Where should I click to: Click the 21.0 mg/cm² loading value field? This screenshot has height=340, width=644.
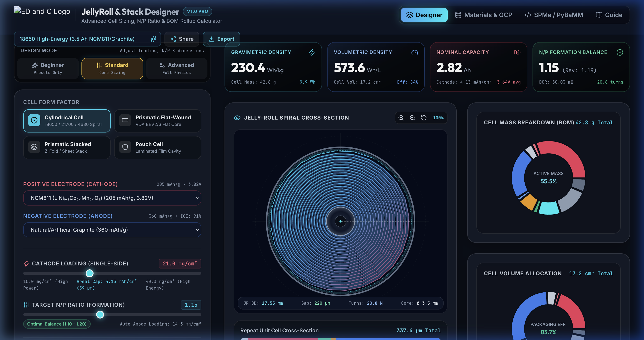point(180,264)
